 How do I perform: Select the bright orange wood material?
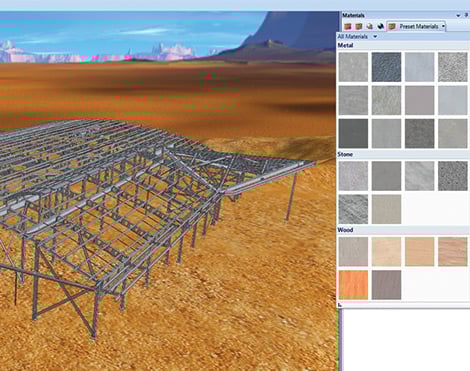click(353, 285)
